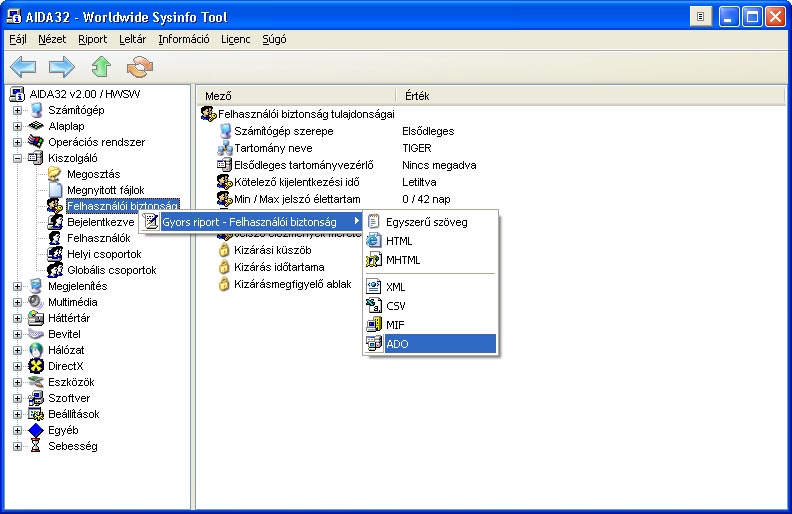Expand the Bevitel tree node

17,334
